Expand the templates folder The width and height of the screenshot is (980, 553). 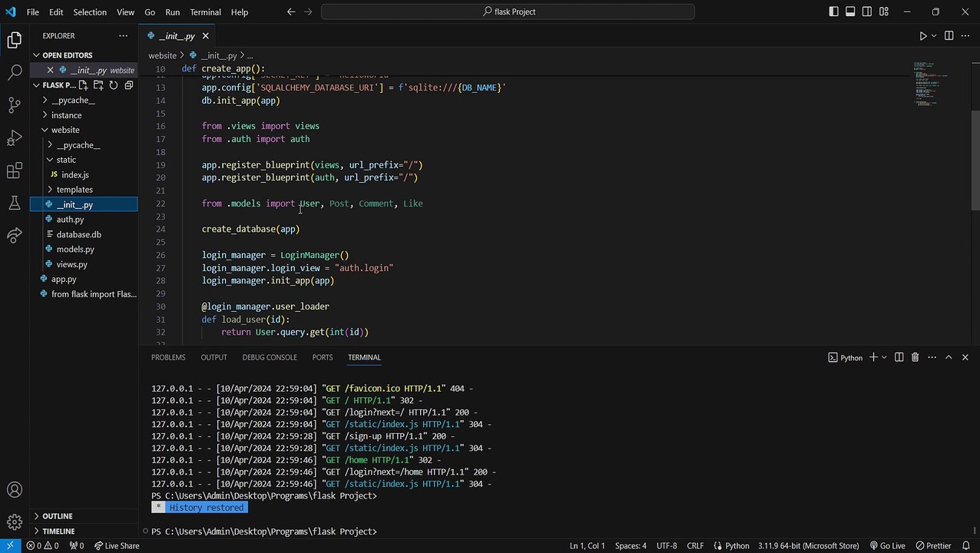coord(74,190)
